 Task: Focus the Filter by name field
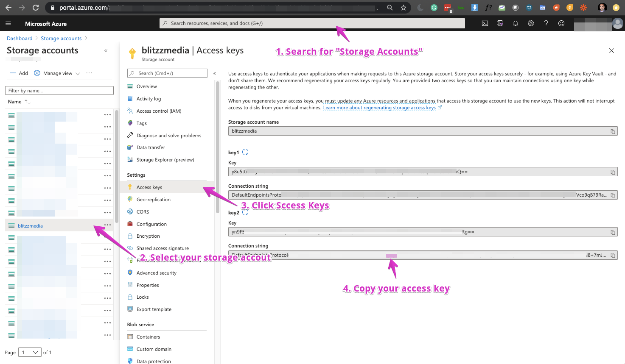click(x=59, y=91)
